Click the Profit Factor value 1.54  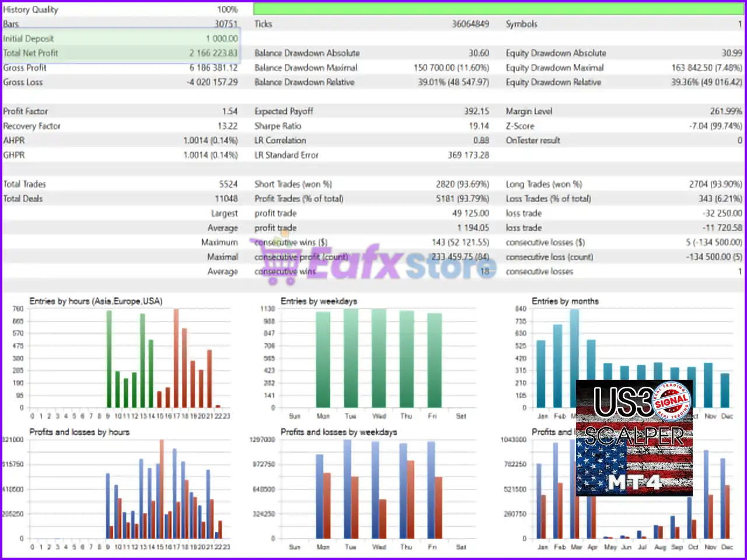(x=230, y=111)
